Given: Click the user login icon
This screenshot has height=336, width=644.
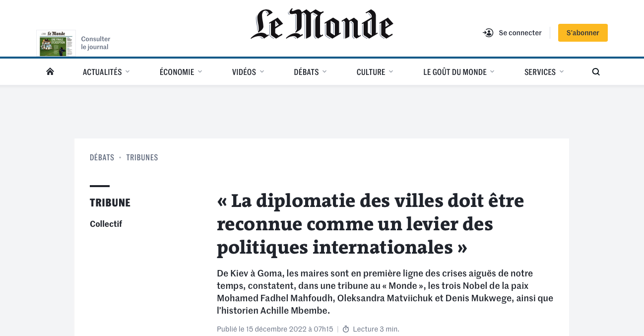Looking at the screenshot, I should [488, 33].
